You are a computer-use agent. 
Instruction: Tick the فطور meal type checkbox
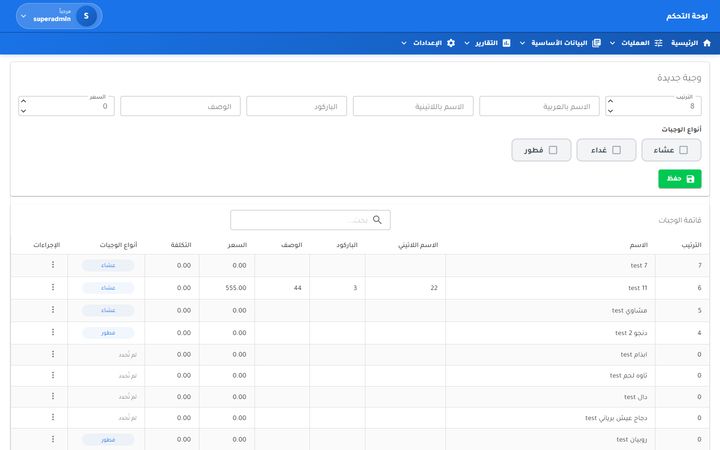(553, 150)
